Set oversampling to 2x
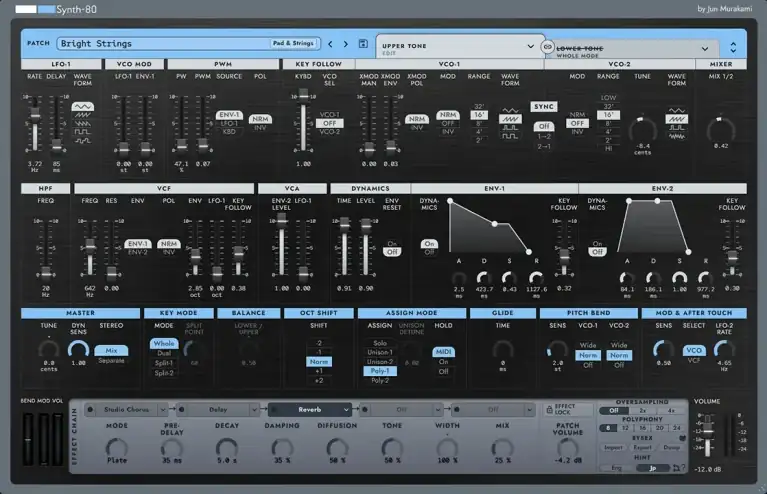This screenshot has width=767, height=494. coord(643,411)
